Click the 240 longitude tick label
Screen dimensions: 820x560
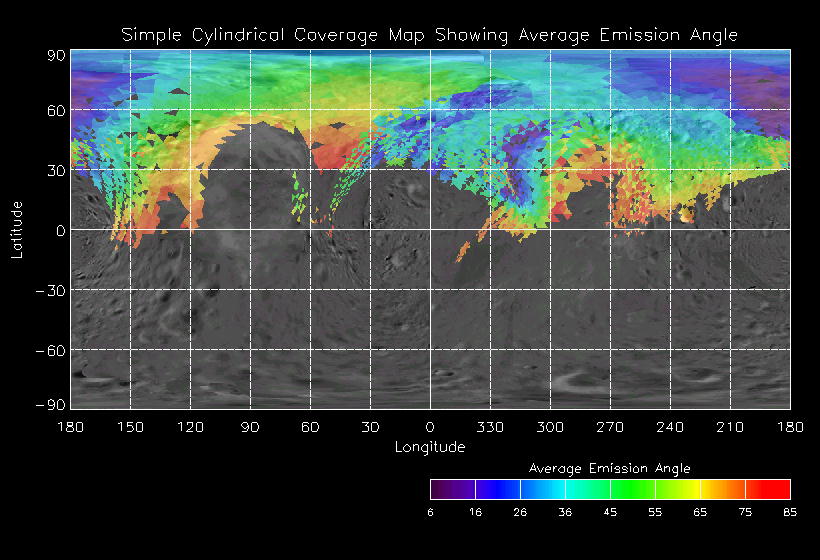(670, 427)
